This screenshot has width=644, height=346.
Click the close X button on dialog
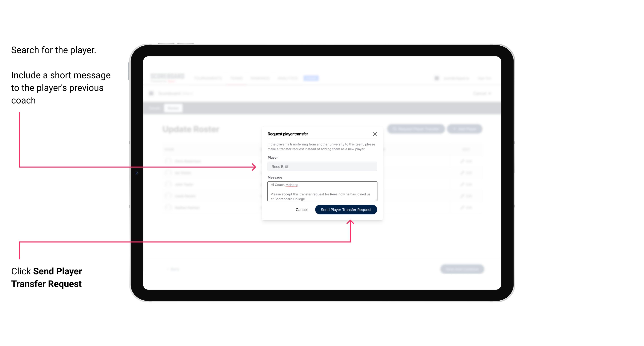point(375,134)
